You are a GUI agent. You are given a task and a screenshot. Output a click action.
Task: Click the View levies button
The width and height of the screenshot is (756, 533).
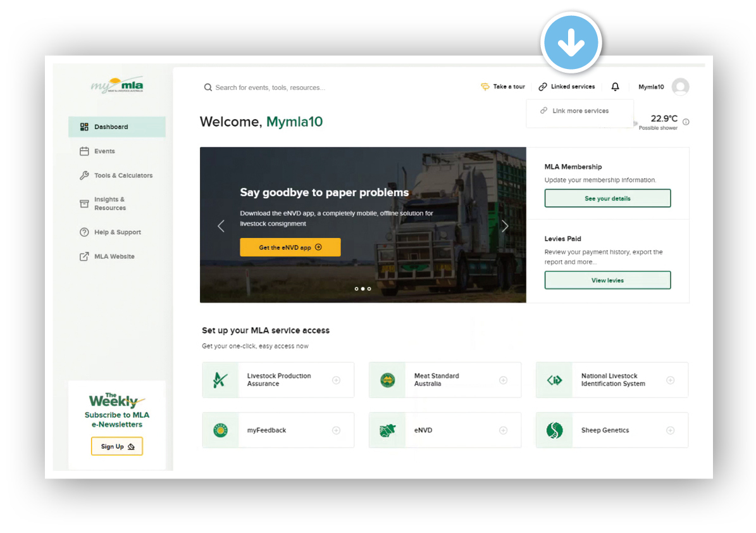(607, 280)
